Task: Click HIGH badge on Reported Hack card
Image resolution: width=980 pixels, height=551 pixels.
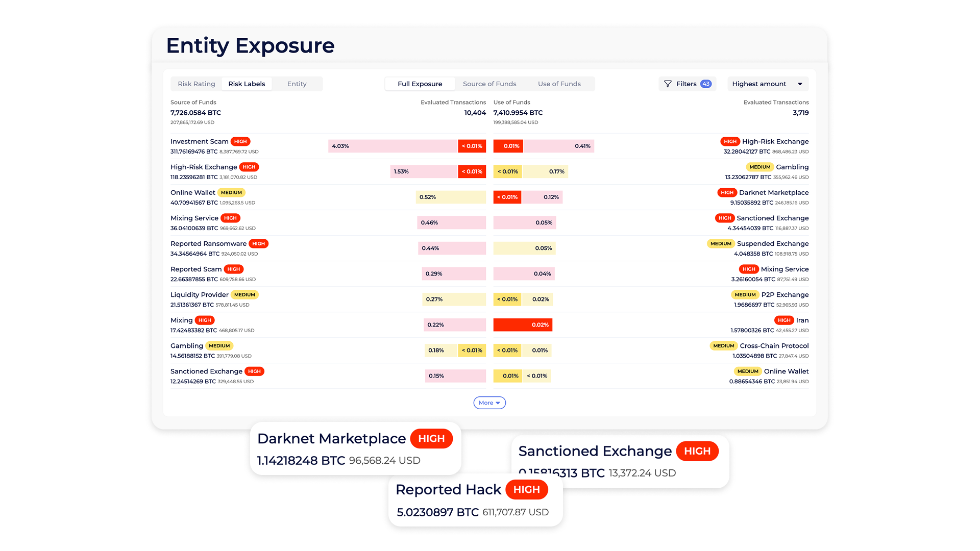Action: 526,489
